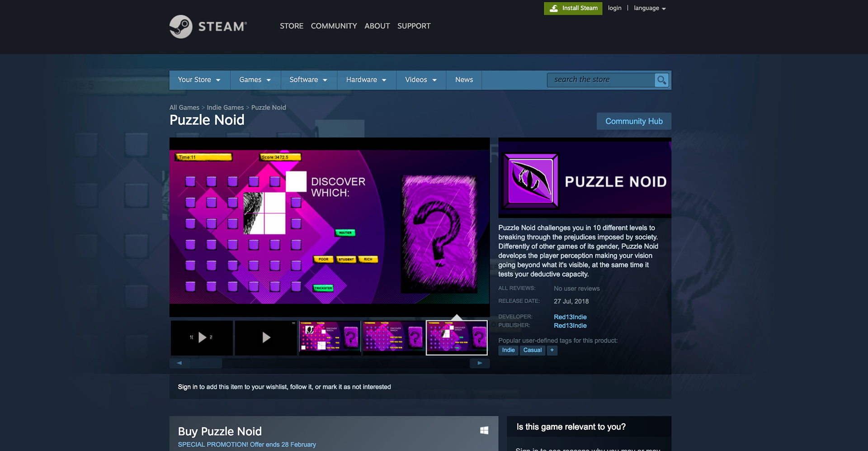Image resolution: width=868 pixels, height=451 pixels.
Task: Open the Red13Indie developer link
Action: (570, 317)
